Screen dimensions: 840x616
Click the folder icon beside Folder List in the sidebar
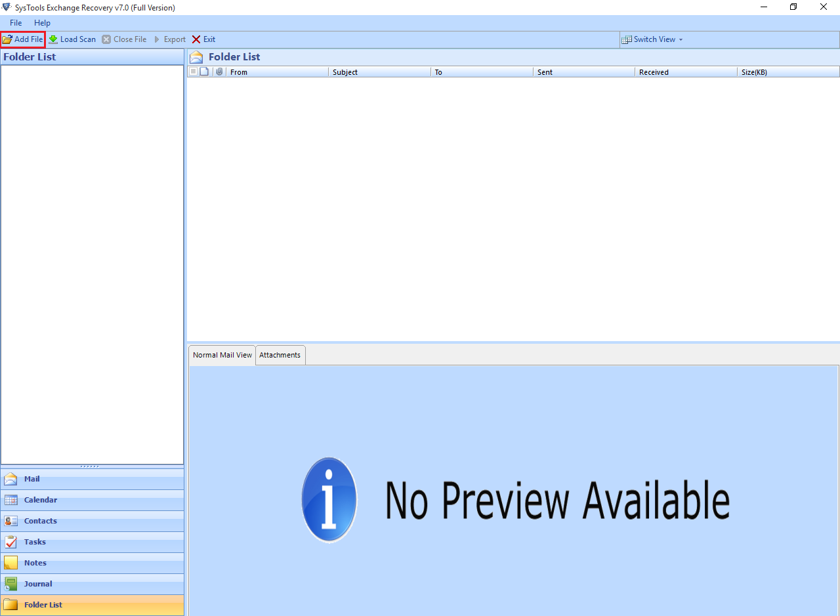[x=10, y=605]
